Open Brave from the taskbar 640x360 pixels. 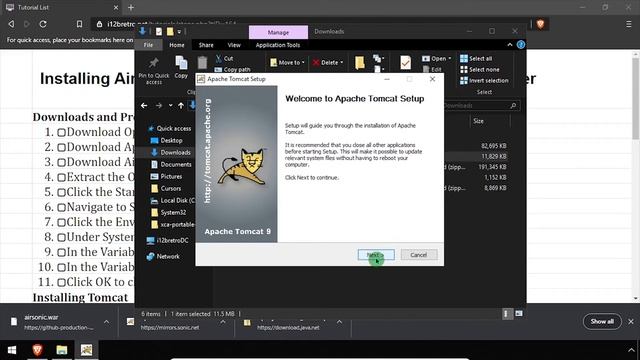coord(38,350)
